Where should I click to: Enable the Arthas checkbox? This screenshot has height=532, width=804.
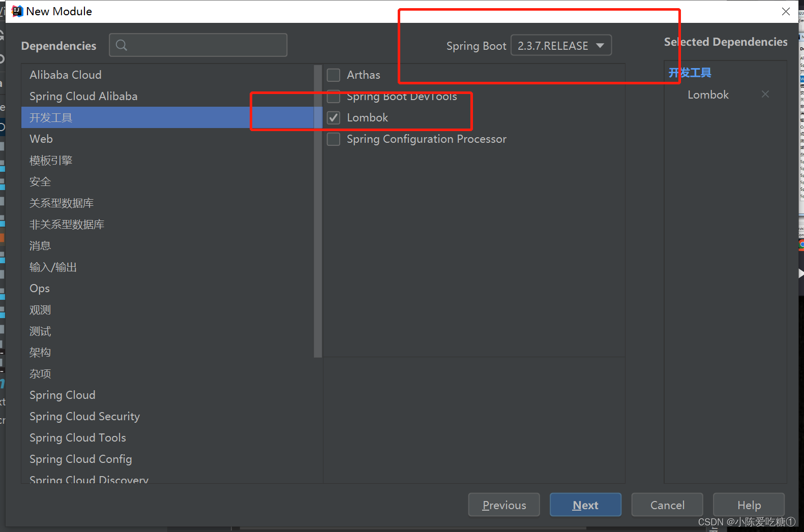(334, 75)
